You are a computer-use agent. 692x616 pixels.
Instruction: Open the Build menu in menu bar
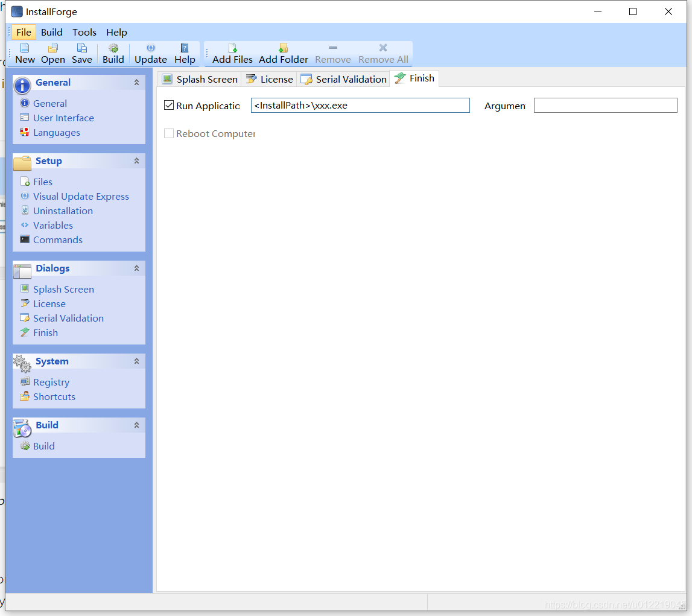[52, 32]
